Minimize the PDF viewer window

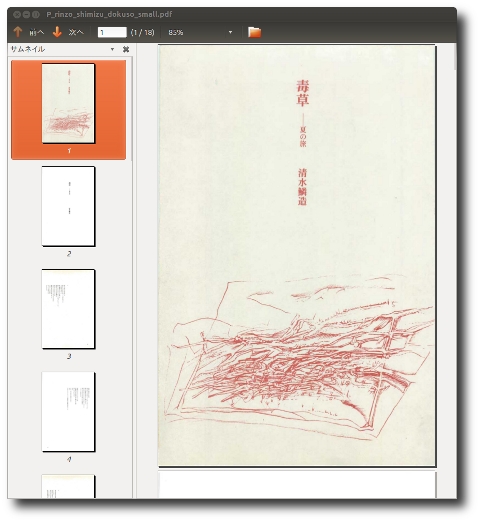click(26, 14)
